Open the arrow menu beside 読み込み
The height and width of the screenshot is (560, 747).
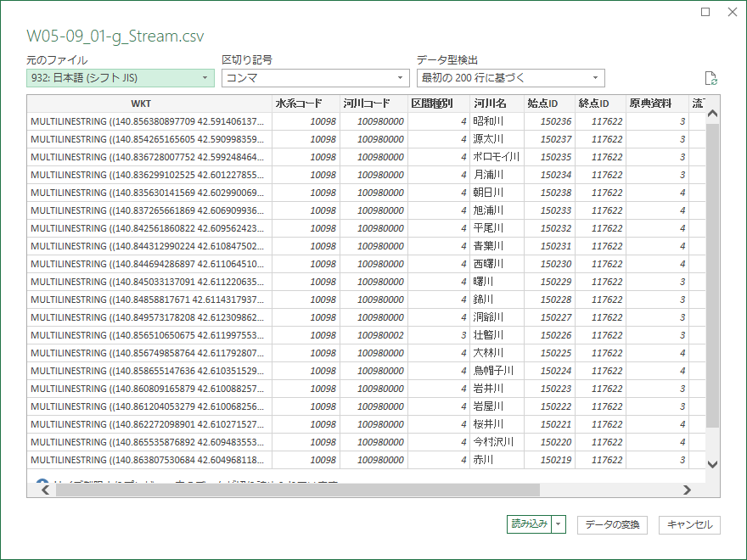559,525
